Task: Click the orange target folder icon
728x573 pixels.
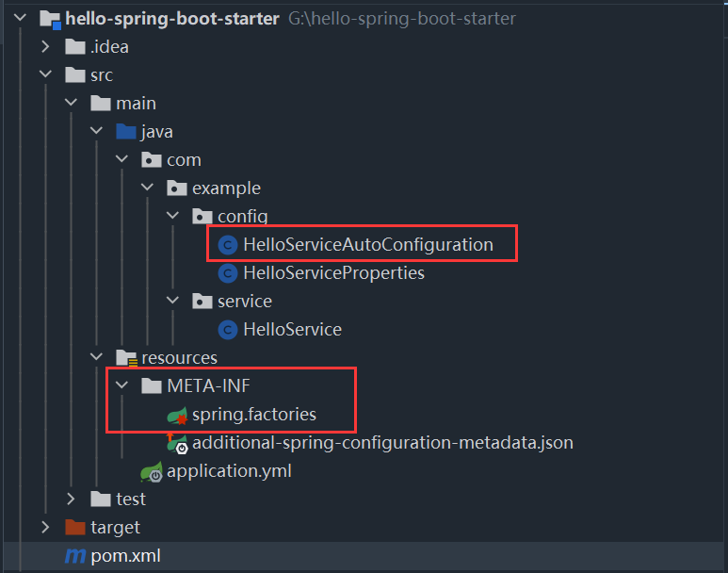Action: click(x=75, y=528)
